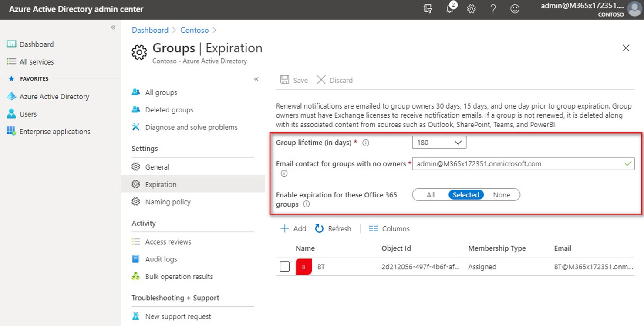Click the email contact input field
Screen dimensions: 644x326
pyautogui.click(x=523, y=164)
